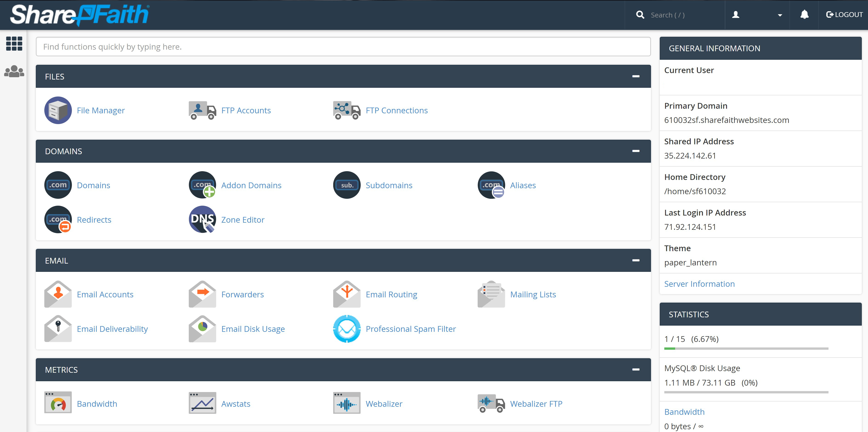Open the Redirects link

click(x=94, y=220)
